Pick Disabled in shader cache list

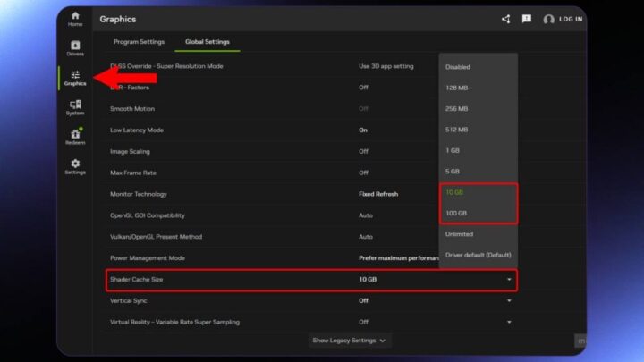pyautogui.click(x=457, y=67)
